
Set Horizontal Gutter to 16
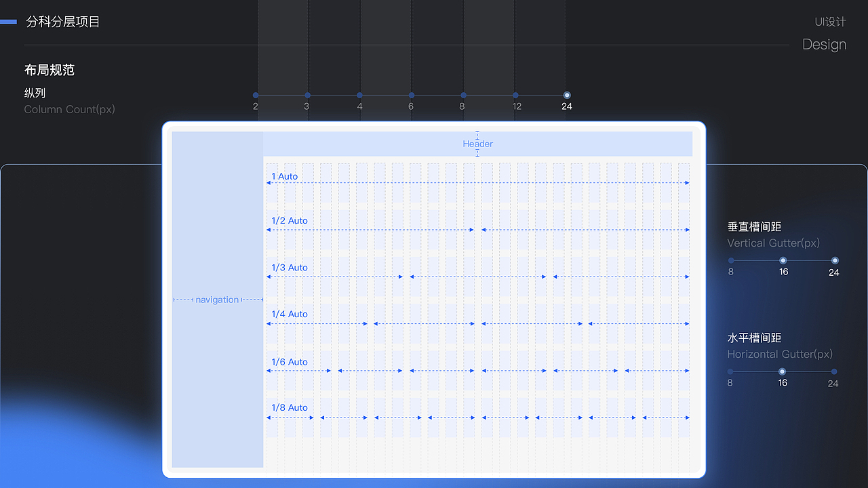pos(782,371)
